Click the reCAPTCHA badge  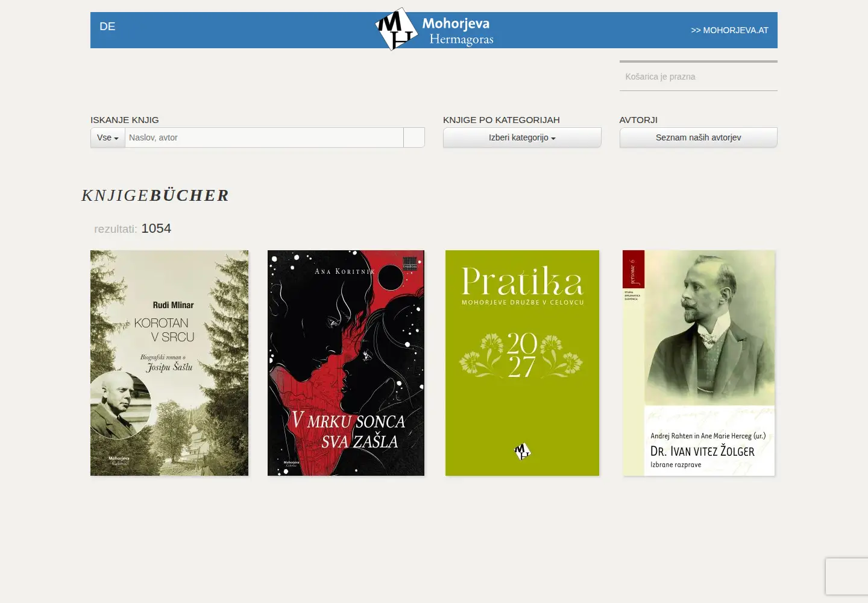coord(847,576)
